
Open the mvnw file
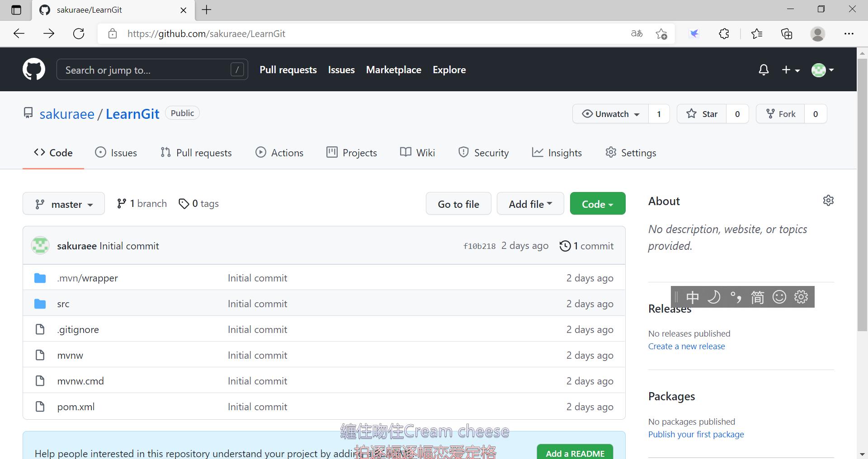pyautogui.click(x=70, y=355)
